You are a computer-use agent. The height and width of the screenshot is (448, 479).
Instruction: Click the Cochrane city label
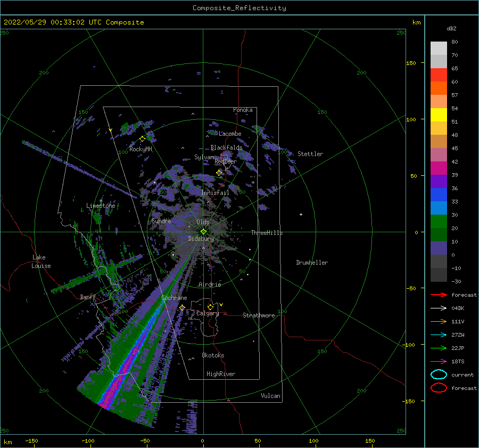(174, 298)
